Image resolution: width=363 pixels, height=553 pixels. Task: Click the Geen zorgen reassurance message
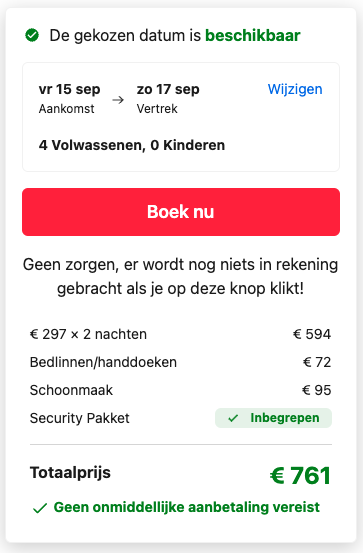pyautogui.click(x=181, y=276)
